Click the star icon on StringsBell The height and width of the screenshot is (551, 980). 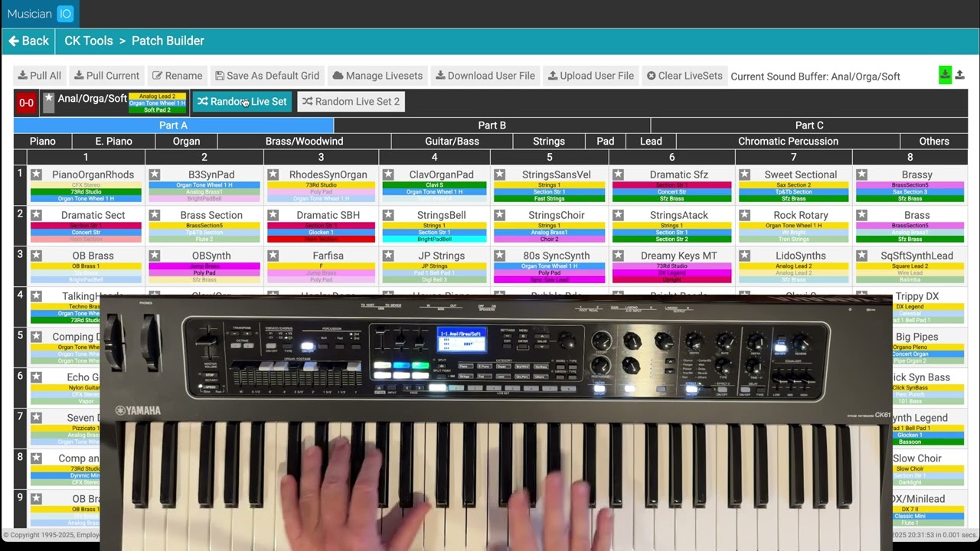click(387, 215)
